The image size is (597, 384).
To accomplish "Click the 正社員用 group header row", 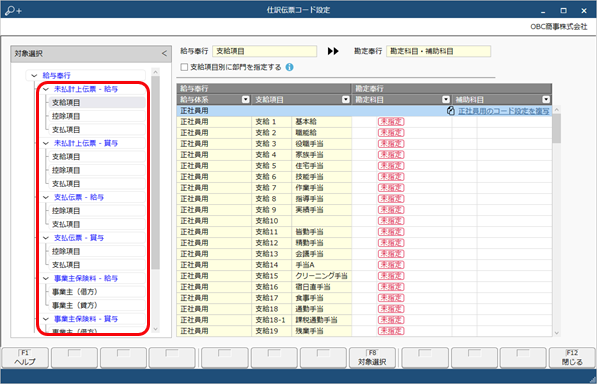I will [x=364, y=111].
